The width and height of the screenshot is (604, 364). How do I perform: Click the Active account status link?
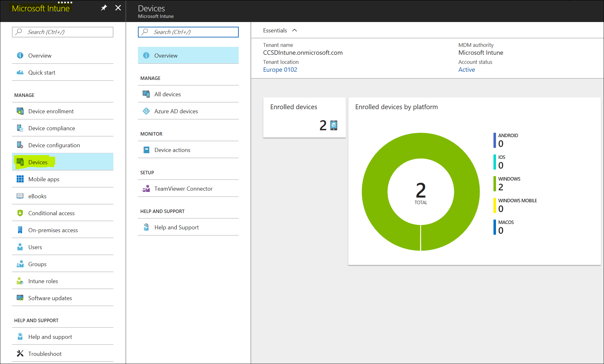pyautogui.click(x=466, y=70)
